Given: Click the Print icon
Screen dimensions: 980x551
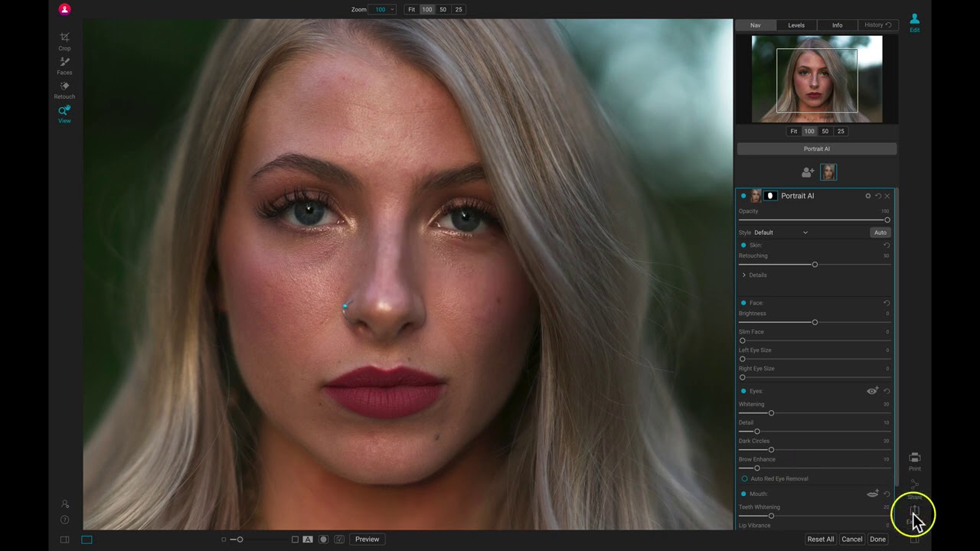Looking at the screenshot, I should 914,461.
